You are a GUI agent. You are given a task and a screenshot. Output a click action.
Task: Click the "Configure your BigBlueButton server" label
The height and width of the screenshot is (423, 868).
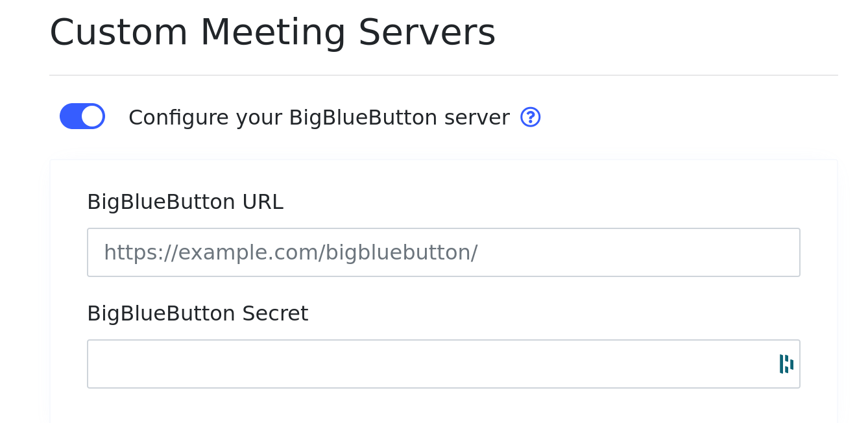319,117
